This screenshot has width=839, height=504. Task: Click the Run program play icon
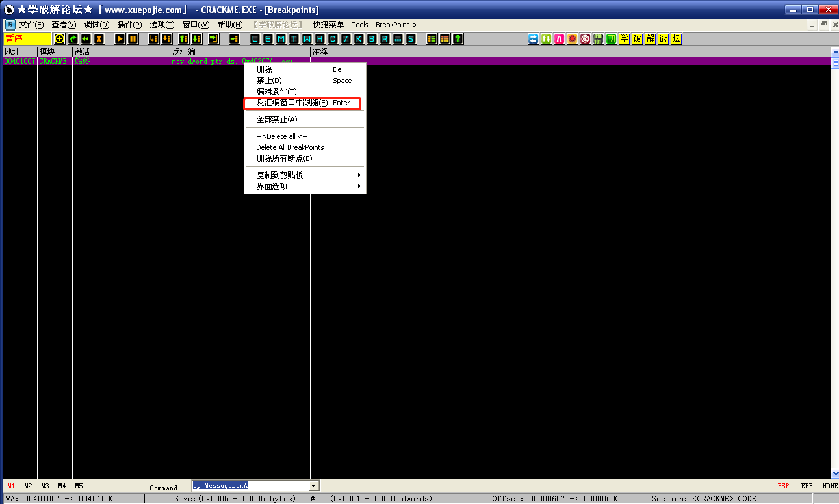(120, 39)
